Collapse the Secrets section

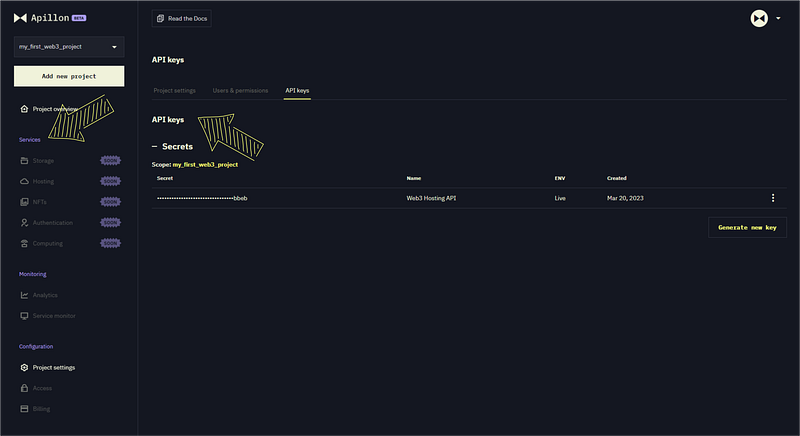click(155, 146)
